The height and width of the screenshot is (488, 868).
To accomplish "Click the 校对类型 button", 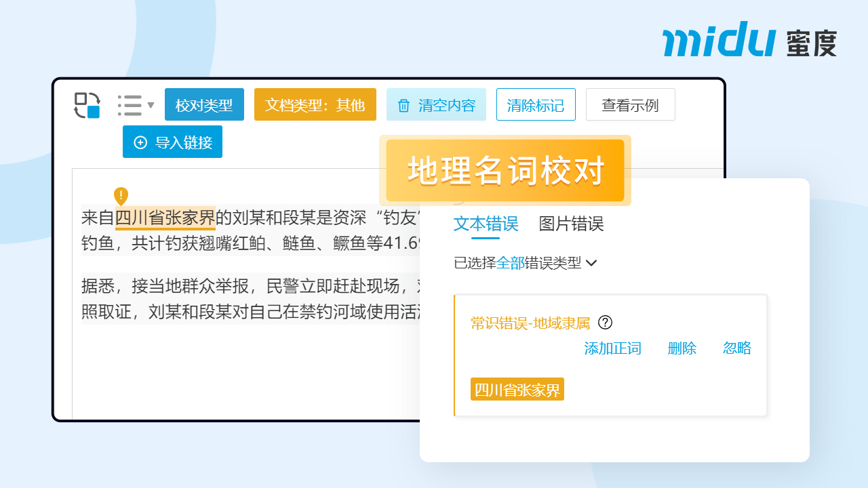I will click(204, 105).
